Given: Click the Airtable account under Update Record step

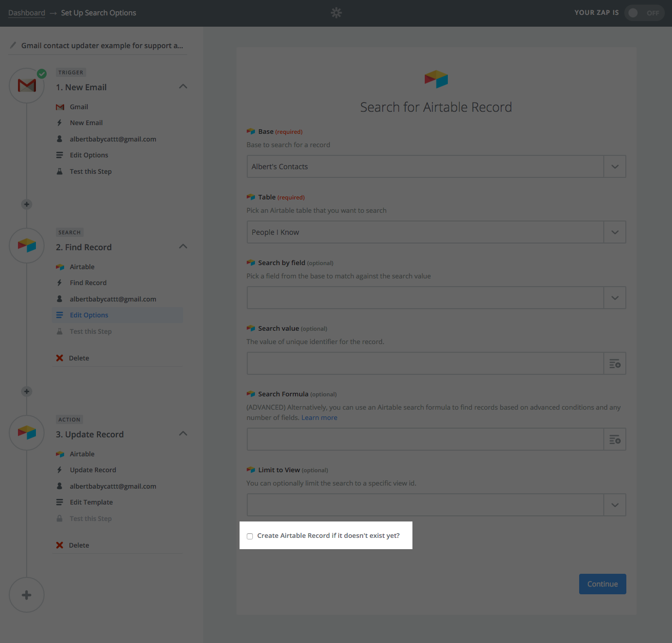Looking at the screenshot, I should [x=113, y=487].
